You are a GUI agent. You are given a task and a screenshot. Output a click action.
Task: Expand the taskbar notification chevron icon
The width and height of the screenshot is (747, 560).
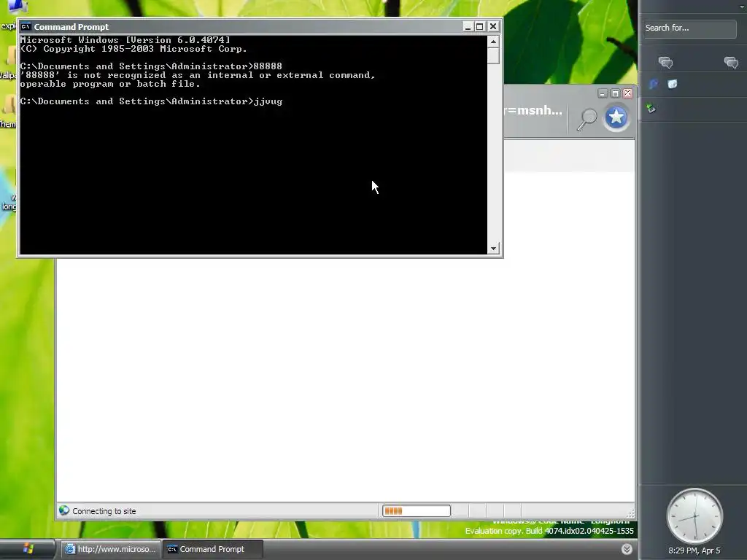pos(627,549)
